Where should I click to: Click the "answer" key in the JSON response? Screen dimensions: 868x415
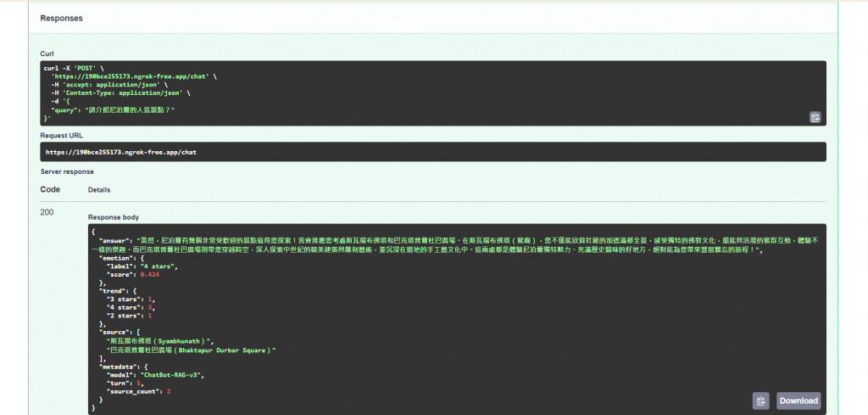(115, 241)
